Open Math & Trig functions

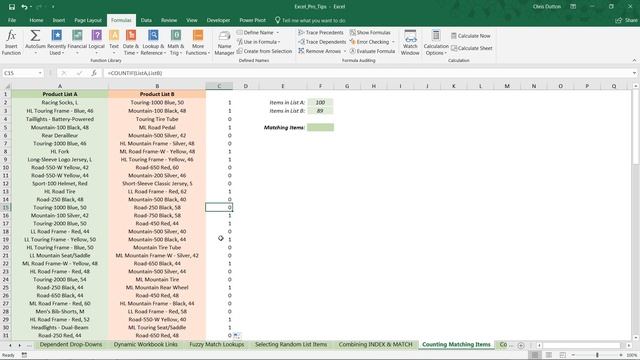(176, 42)
